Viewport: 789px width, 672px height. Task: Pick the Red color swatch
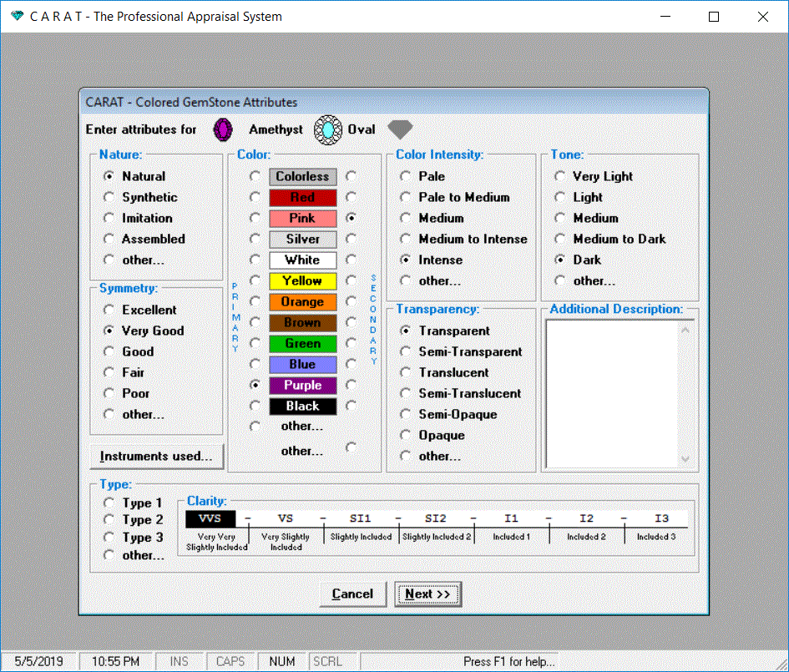pos(302,198)
